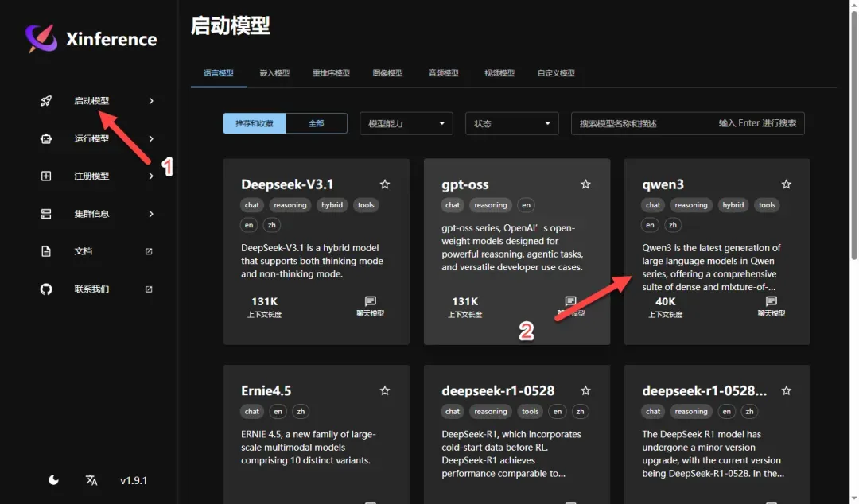859x504 pixels.
Task: Expand the 集群信息 sidebar chevron
Action: point(151,214)
